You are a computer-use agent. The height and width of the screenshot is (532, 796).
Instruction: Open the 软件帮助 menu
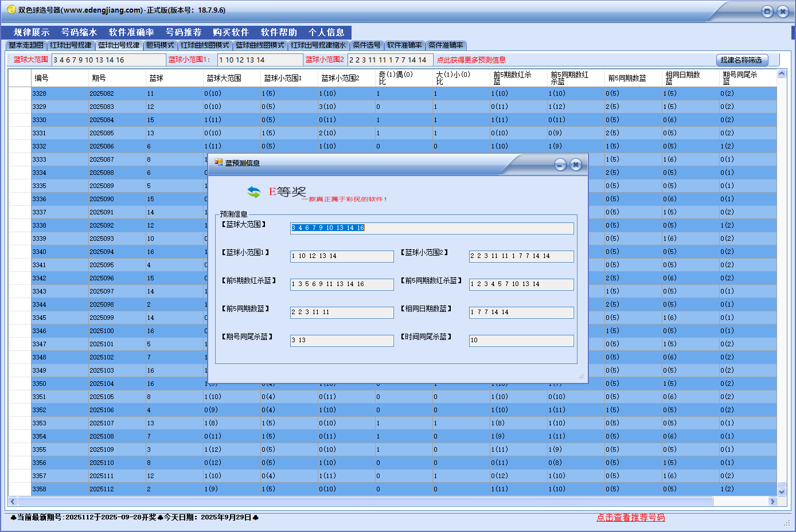point(279,33)
